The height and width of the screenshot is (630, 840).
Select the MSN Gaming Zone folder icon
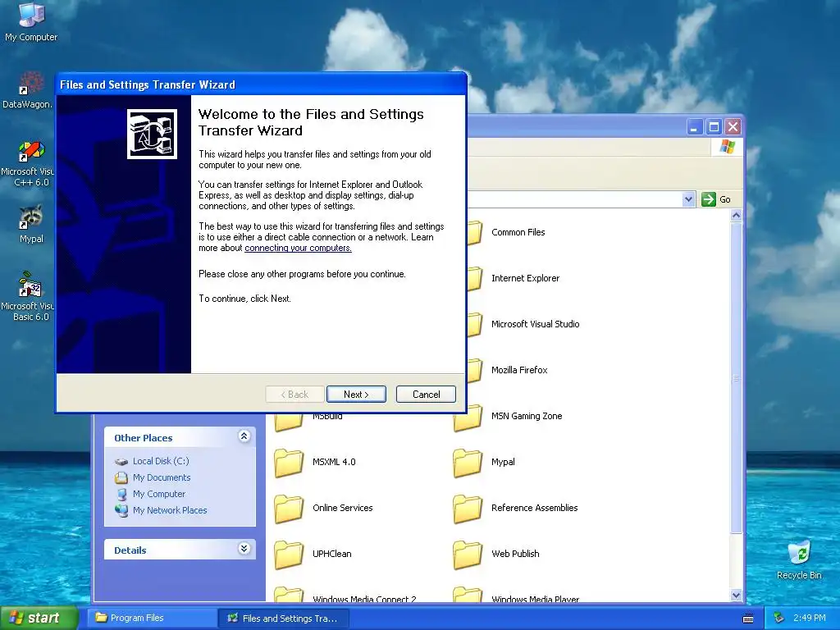(x=468, y=418)
